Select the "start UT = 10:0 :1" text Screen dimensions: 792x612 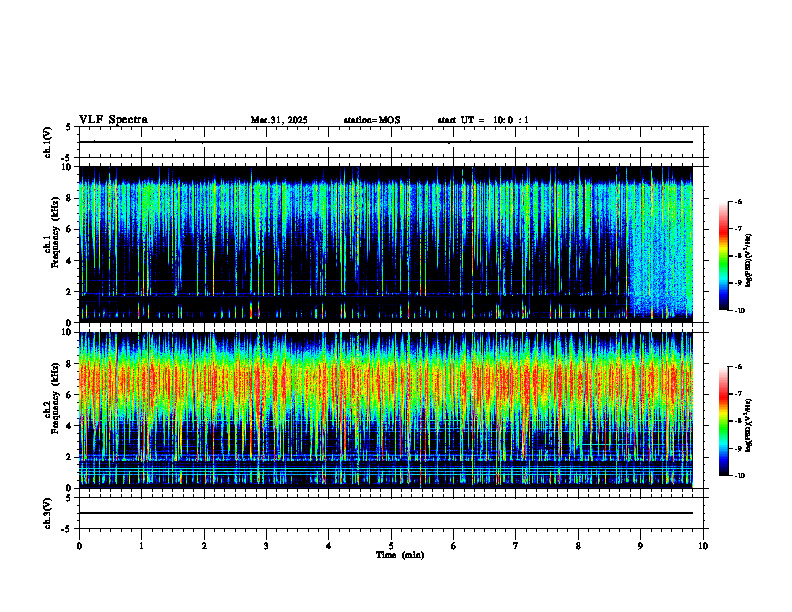tap(483, 120)
